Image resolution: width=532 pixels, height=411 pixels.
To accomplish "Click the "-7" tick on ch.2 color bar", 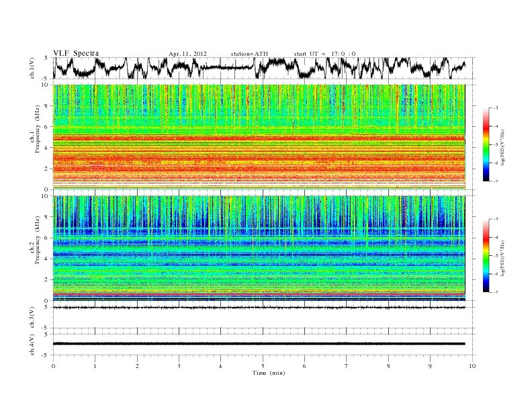I will click(496, 292).
